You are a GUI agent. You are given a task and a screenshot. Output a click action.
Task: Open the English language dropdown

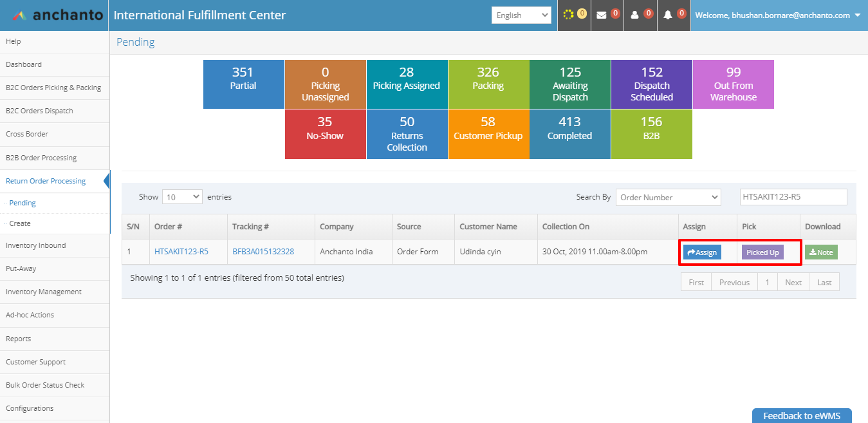coord(521,15)
